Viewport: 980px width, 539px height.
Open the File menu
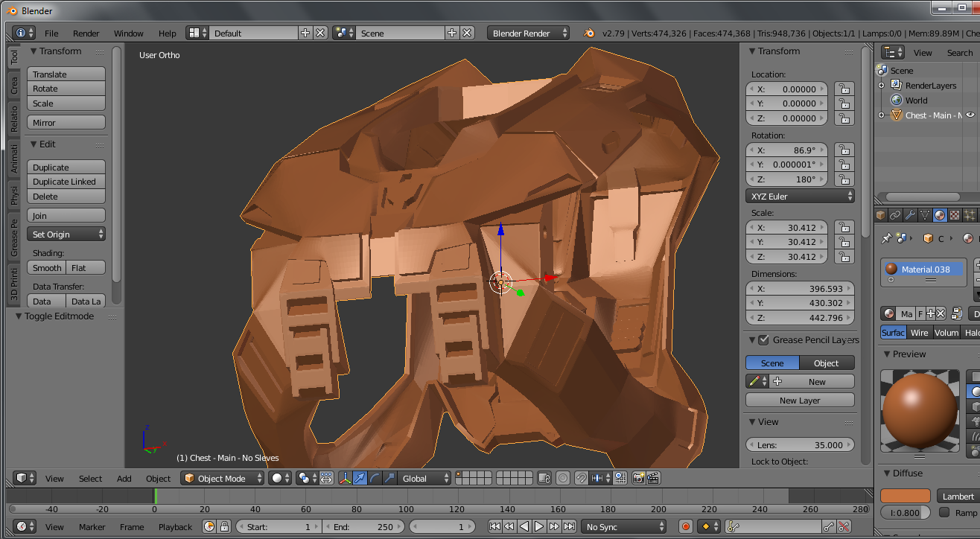51,33
